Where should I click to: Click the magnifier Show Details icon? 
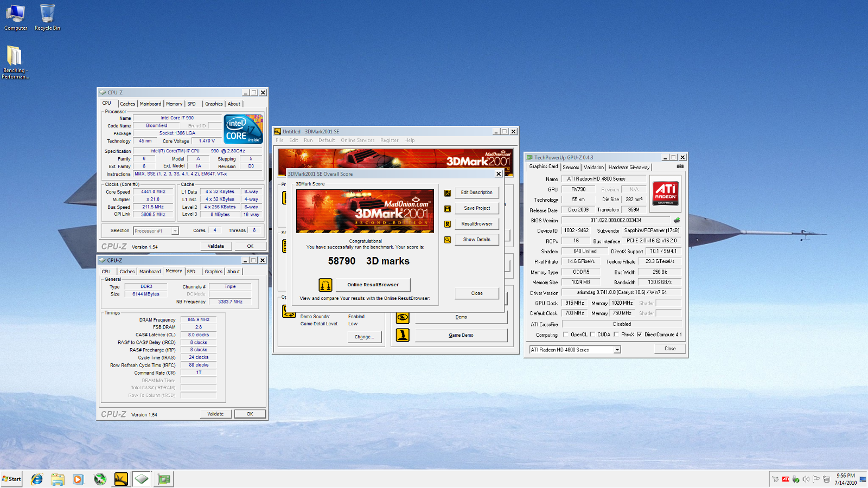point(448,240)
